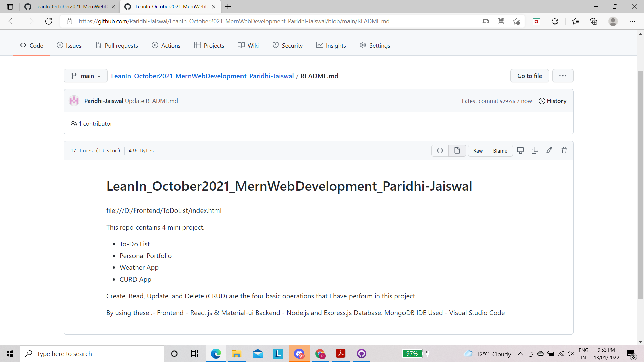The height and width of the screenshot is (362, 644).
Task: Click the repository name breadcrumb link
Action: (202, 76)
